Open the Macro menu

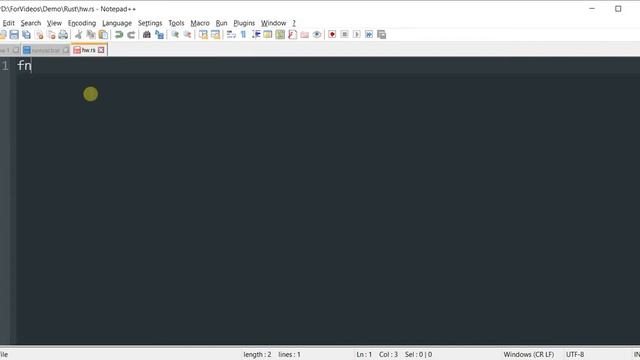click(x=200, y=23)
